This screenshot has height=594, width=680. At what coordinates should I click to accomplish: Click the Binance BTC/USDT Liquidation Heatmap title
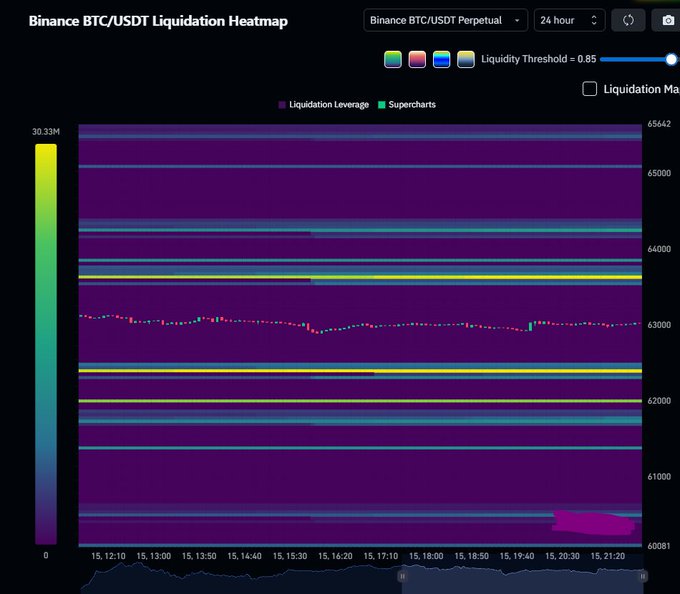click(158, 21)
